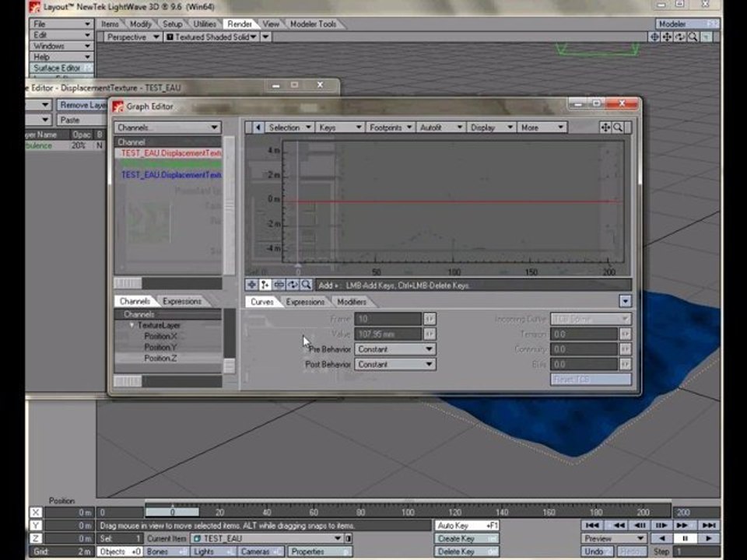Image resolution: width=747 pixels, height=560 pixels.
Task: Open the Post Behavior dropdown
Action: click(395, 364)
